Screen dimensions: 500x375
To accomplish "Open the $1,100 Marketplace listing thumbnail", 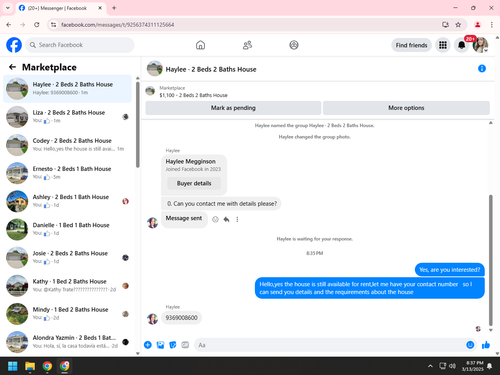I will (x=150, y=91).
